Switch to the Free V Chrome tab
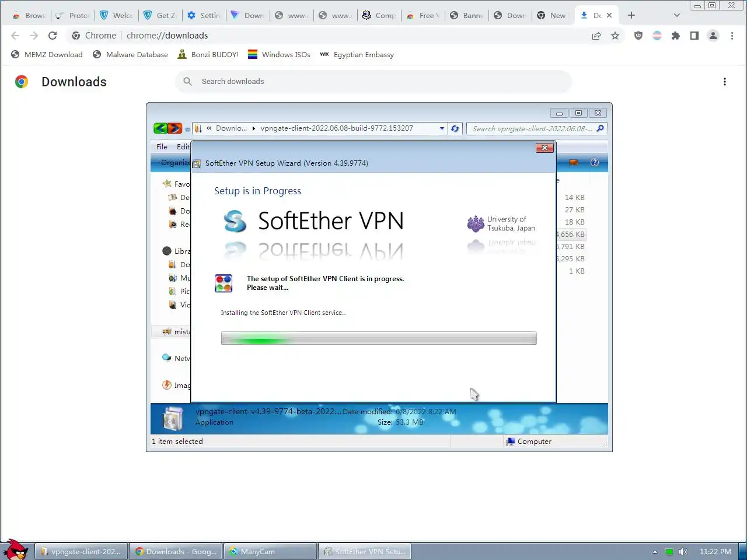Viewport: 747px width, 560px height. pyautogui.click(x=423, y=15)
